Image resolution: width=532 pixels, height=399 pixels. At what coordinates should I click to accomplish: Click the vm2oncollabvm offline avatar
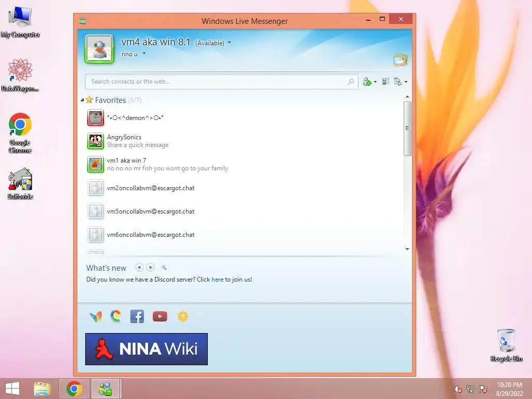96,188
